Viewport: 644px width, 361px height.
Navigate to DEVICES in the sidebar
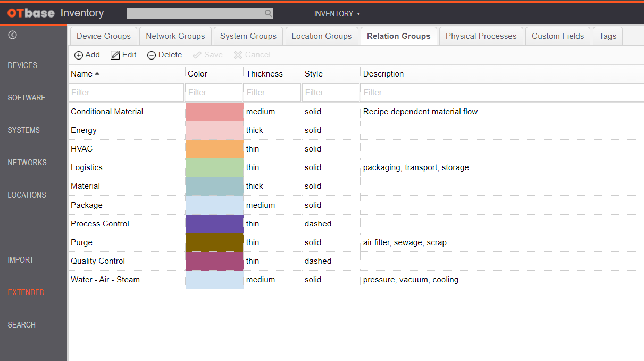pos(22,65)
